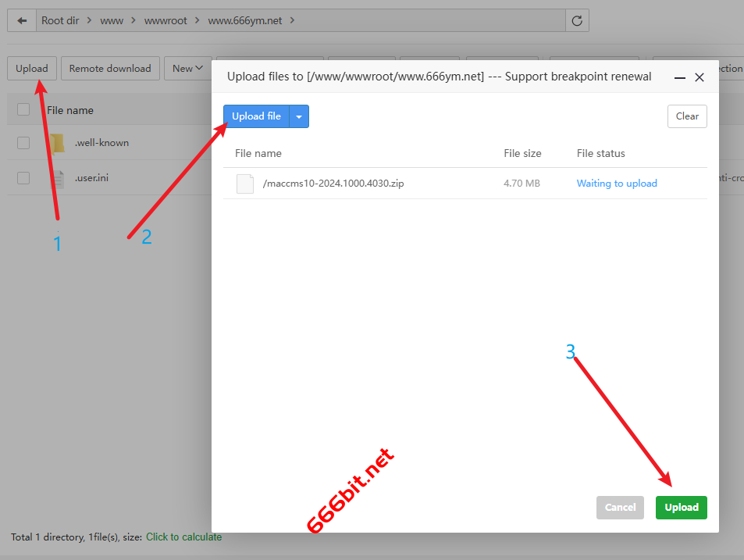Click the Cancel button in dialog
Viewport: 744px width, 560px height.
pyautogui.click(x=620, y=508)
